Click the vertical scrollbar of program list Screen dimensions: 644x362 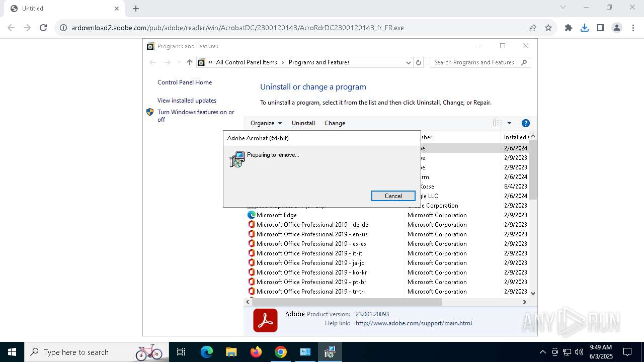tap(533, 169)
